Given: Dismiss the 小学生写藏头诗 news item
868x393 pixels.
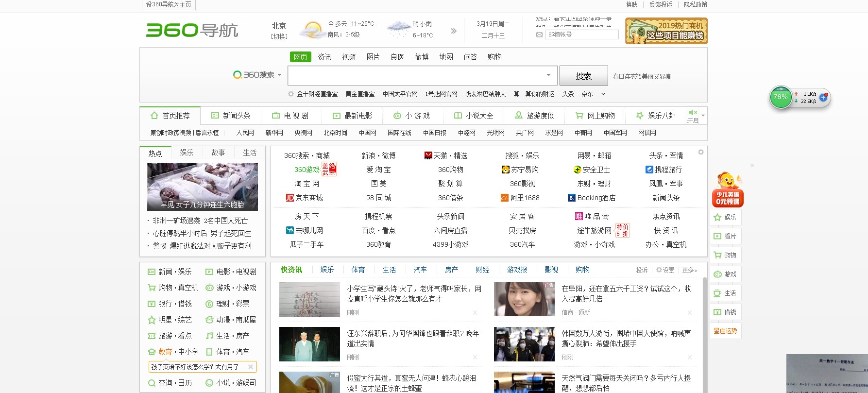Looking at the screenshot, I should [x=475, y=312].
